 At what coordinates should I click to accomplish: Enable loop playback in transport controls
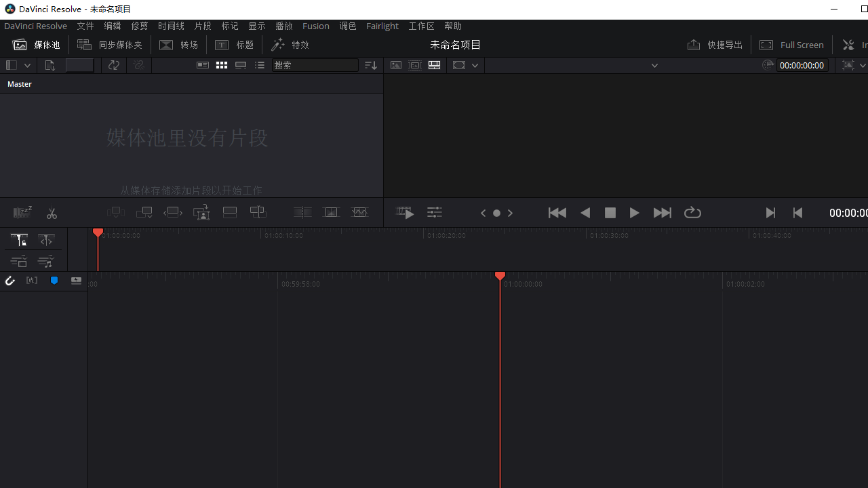pyautogui.click(x=692, y=213)
